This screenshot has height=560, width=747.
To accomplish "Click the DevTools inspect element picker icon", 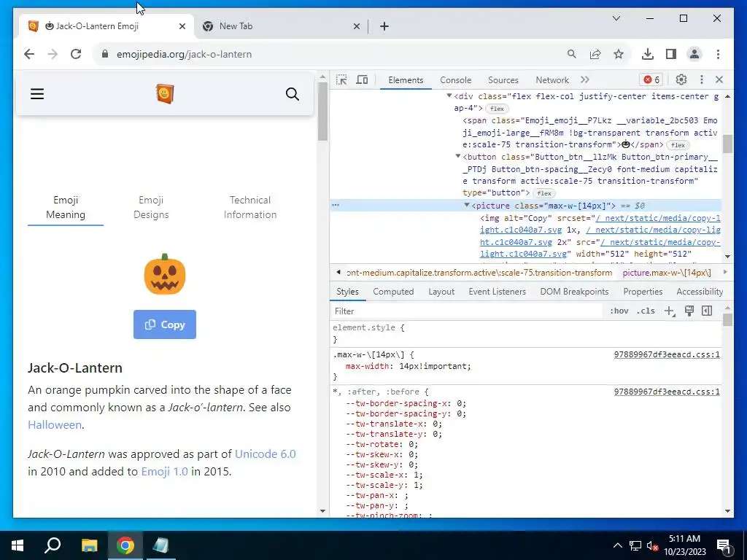I will (x=341, y=79).
